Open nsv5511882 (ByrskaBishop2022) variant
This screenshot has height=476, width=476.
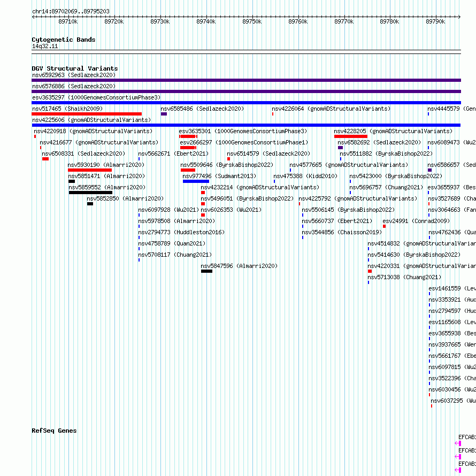click(x=386, y=153)
